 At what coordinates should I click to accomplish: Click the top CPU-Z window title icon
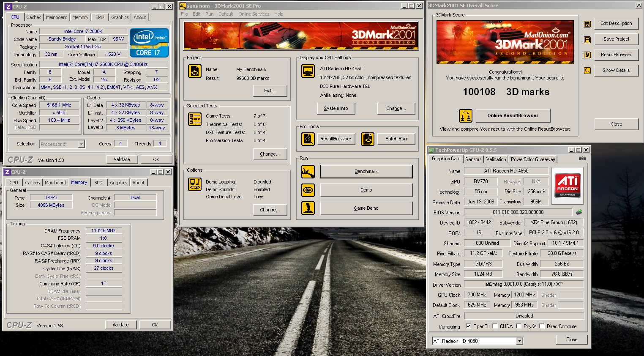coord(8,7)
